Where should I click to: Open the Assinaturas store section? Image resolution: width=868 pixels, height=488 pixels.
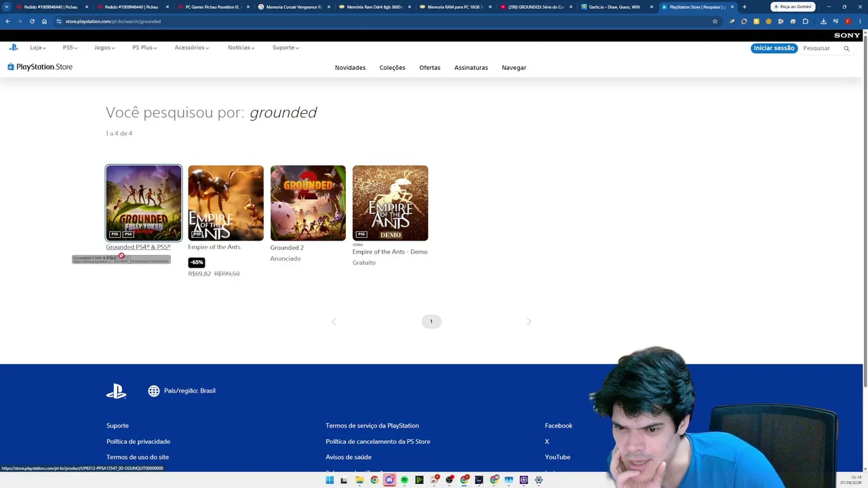click(471, 68)
